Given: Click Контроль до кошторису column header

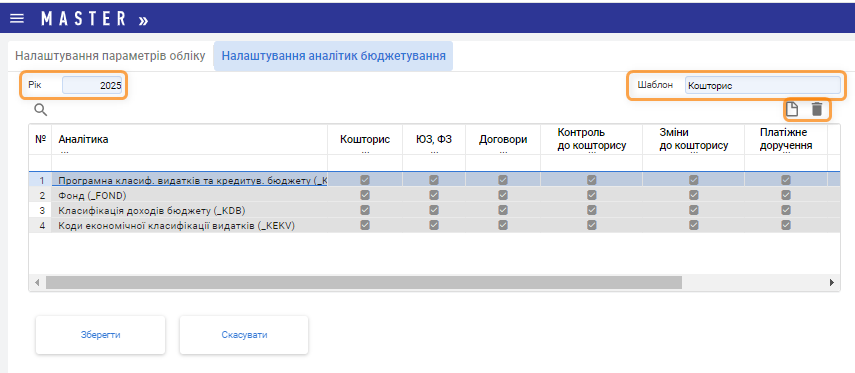Looking at the screenshot, I should (x=592, y=139).
